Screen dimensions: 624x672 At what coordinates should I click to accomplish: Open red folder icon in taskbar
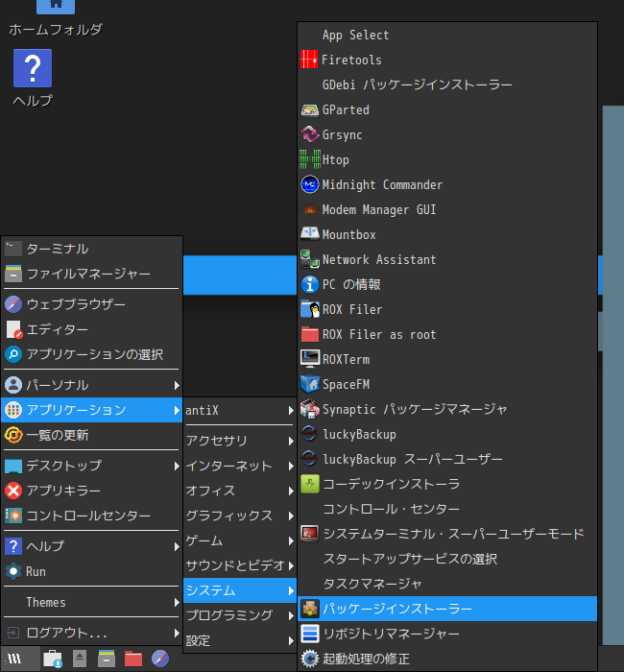click(x=133, y=659)
